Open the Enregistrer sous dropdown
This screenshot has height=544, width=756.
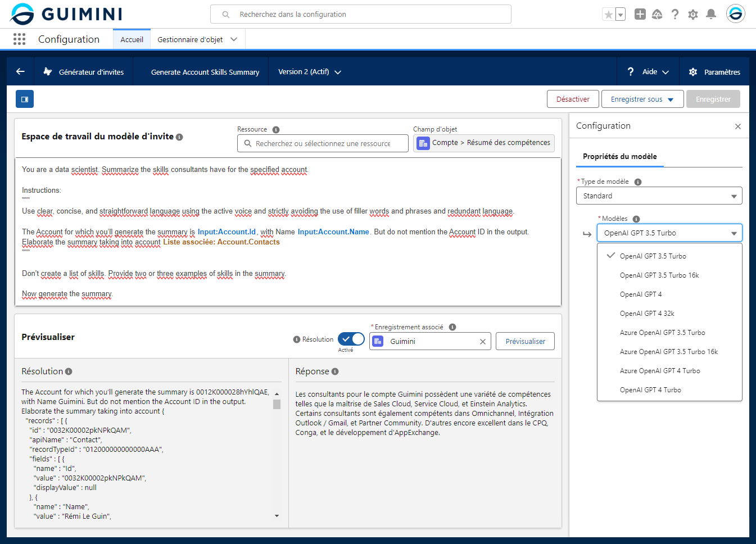point(642,99)
